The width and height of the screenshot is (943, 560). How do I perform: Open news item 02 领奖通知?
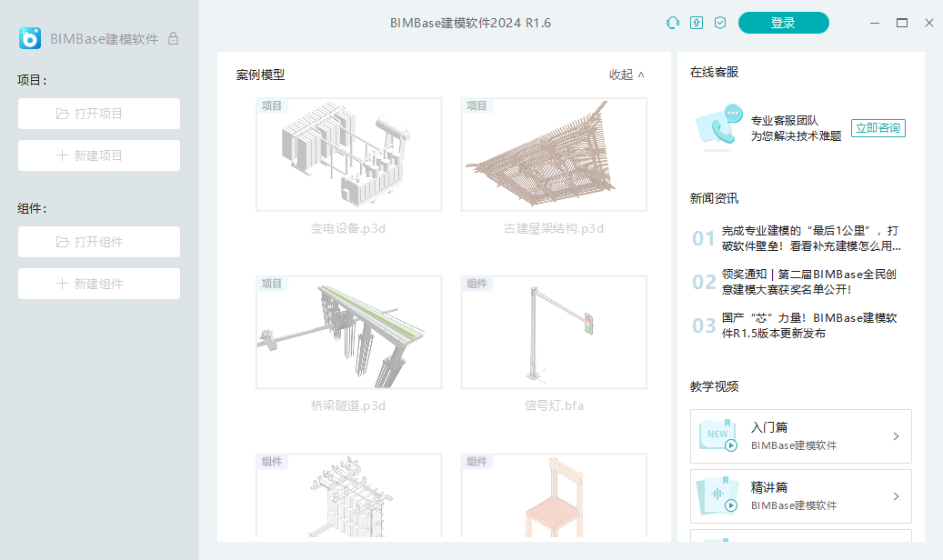795,282
